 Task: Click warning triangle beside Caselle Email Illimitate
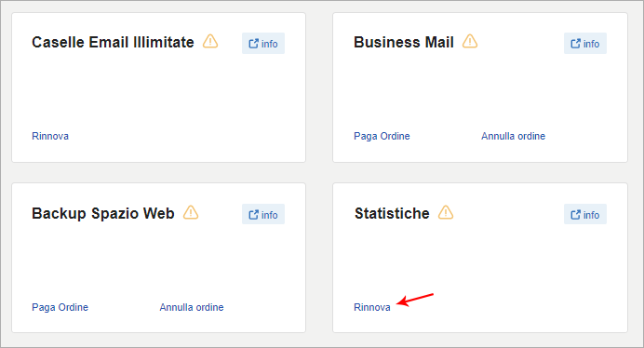click(x=210, y=41)
